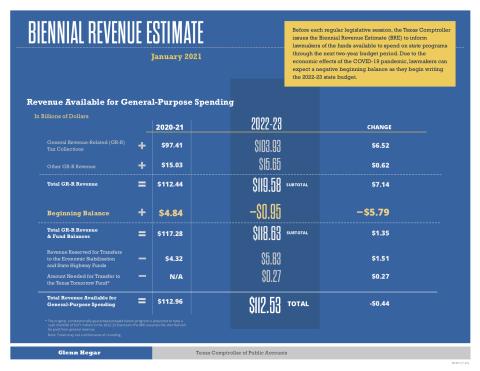The image size is (480, 371).
Task: Select "$0.27" in the Change column
Action: pyautogui.click(x=380, y=277)
